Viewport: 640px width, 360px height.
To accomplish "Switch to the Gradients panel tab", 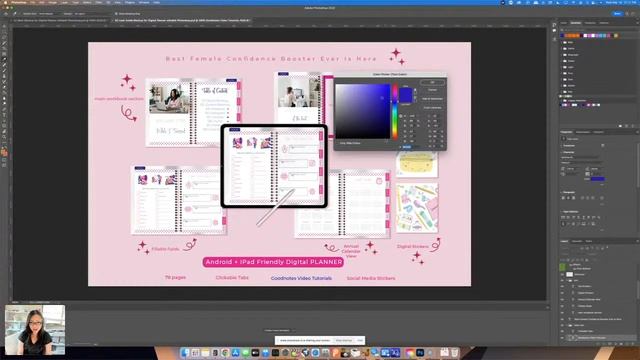I will click(590, 23).
